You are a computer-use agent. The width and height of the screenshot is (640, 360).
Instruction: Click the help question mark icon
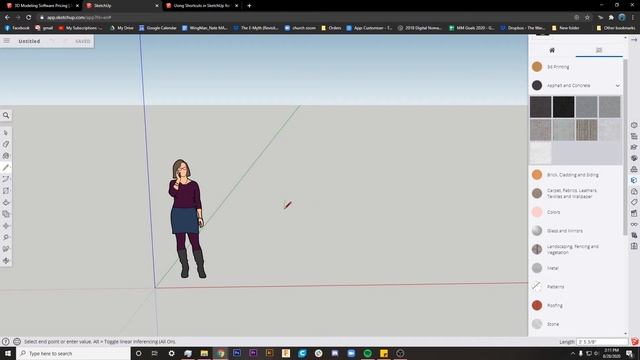(5, 342)
